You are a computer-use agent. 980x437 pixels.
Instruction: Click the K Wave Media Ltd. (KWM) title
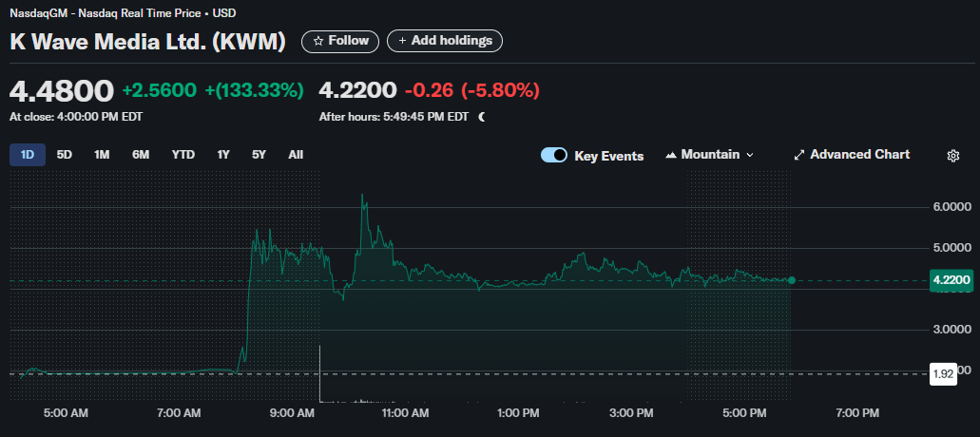tap(148, 42)
